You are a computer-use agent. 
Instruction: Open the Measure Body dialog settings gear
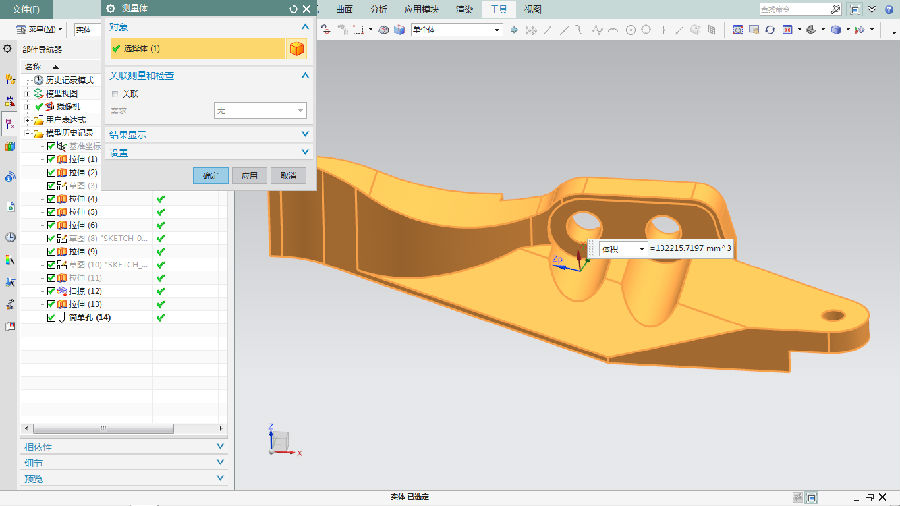(111, 8)
